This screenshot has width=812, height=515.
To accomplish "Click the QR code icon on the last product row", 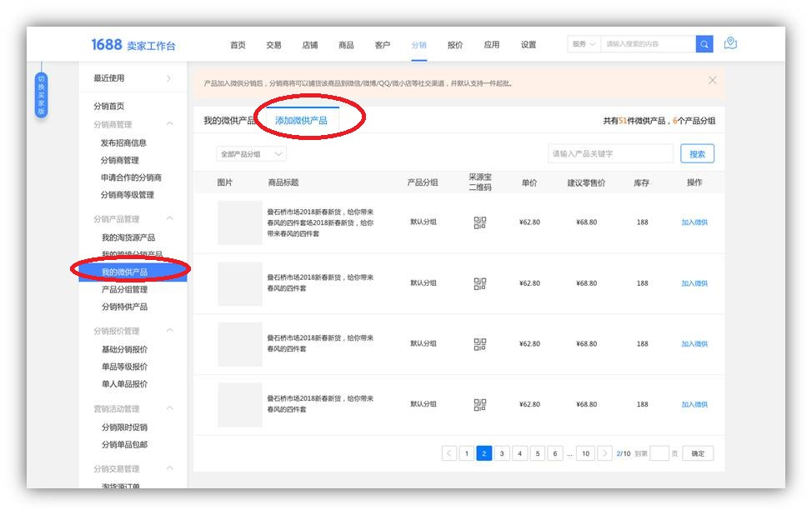I will (480, 405).
